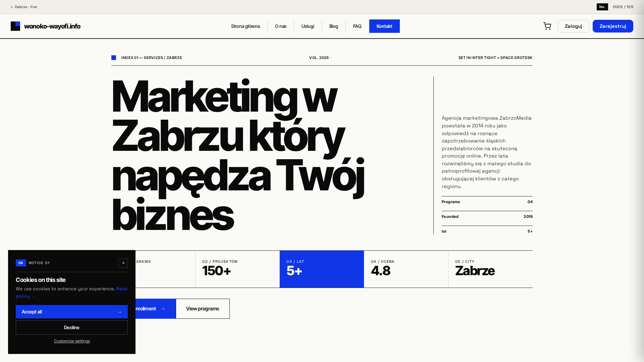Click the CK badge in cookie notice
Viewport: 644px width, 362px height.
(x=21, y=263)
